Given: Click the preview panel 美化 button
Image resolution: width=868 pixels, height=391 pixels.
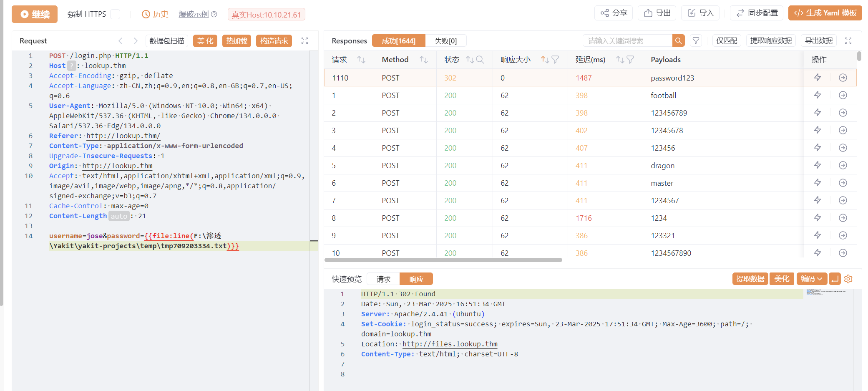Looking at the screenshot, I should (x=782, y=279).
